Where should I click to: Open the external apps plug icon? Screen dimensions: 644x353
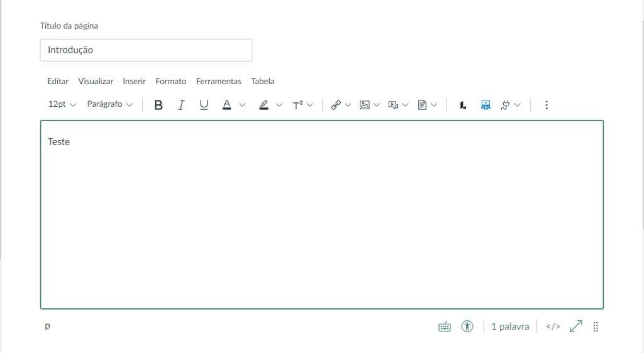tap(505, 105)
